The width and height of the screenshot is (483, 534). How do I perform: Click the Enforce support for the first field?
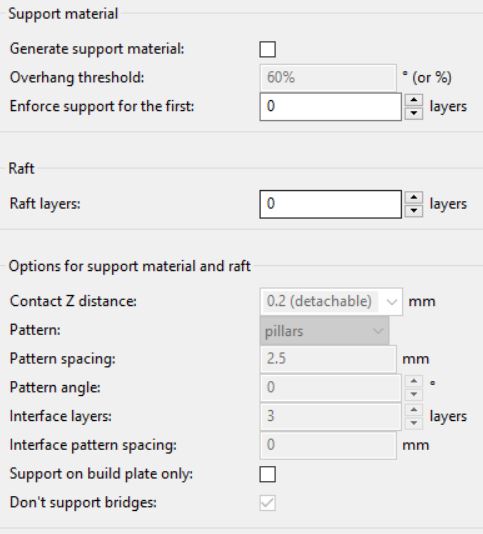click(x=331, y=107)
